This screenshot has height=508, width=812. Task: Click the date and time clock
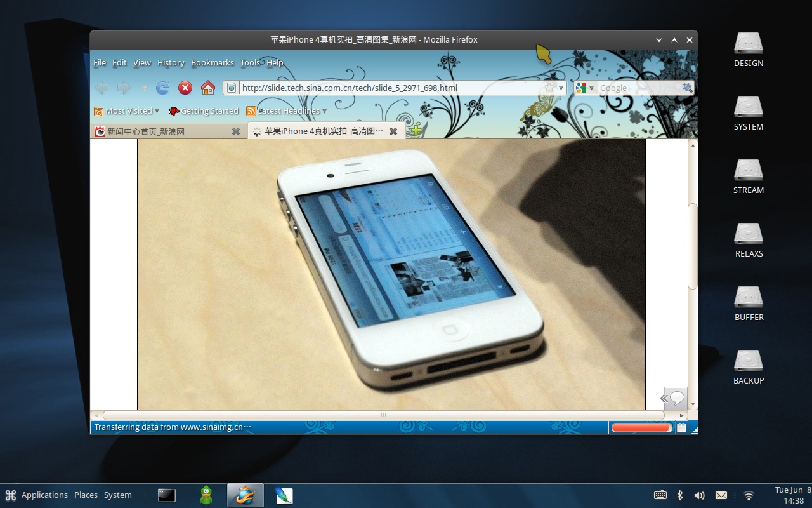tap(793, 495)
